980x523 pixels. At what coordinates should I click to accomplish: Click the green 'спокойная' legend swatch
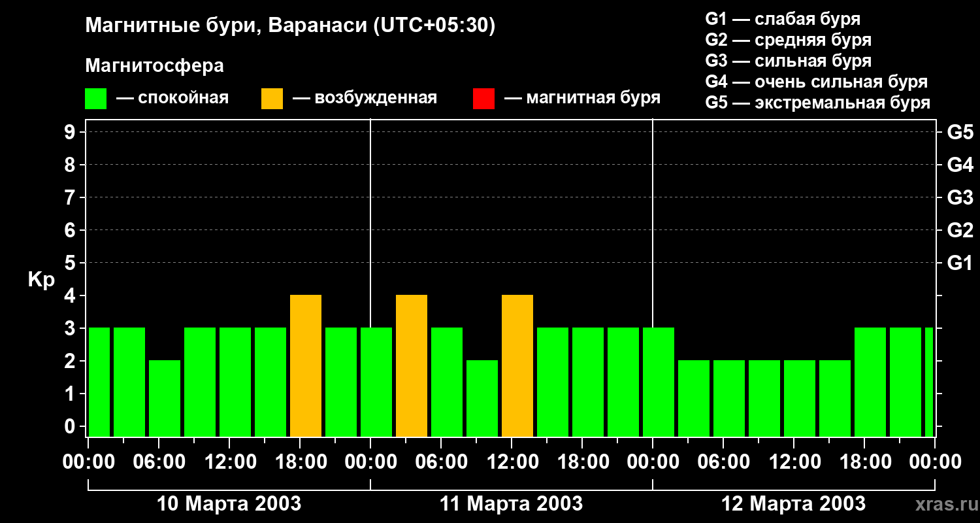pos(96,99)
